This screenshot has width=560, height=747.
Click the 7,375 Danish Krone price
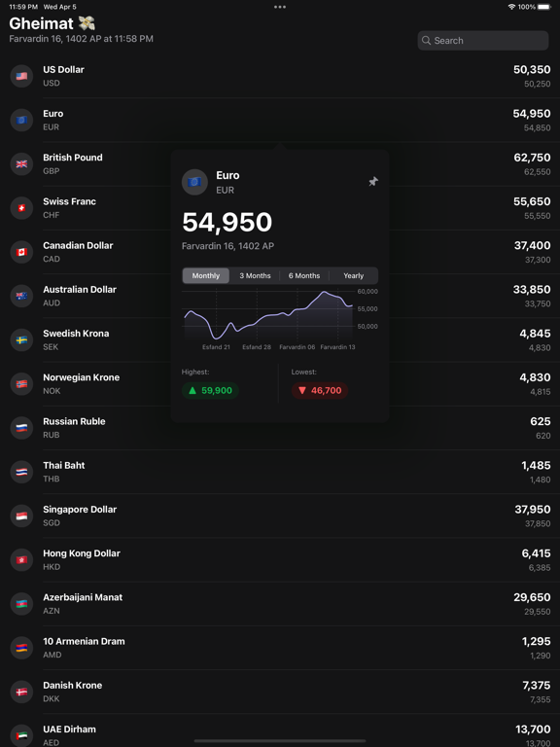[537, 686]
